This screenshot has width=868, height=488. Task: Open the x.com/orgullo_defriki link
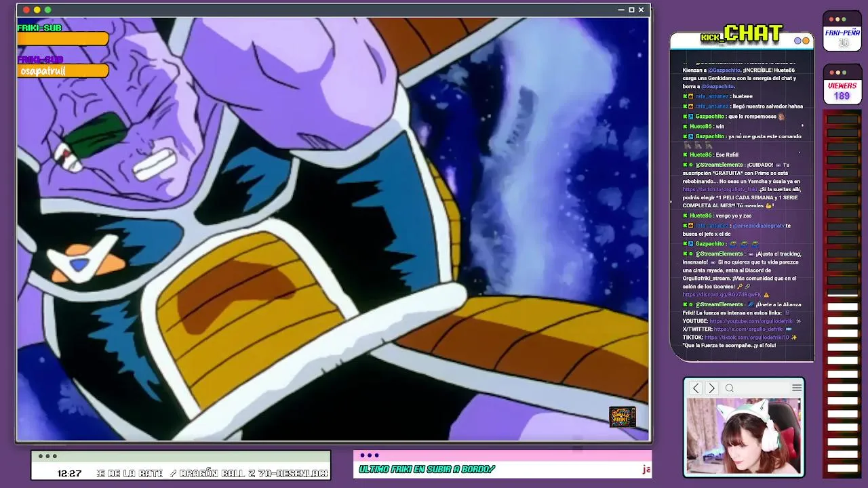748,329
